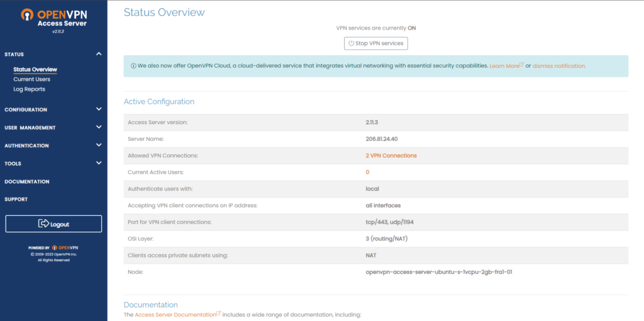Expand the Configuration section
This screenshot has width=644, height=321.
[x=99, y=109]
